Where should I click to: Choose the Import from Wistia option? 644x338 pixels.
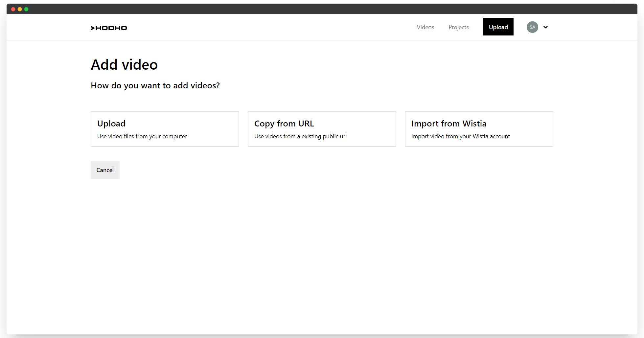pos(448,124)
